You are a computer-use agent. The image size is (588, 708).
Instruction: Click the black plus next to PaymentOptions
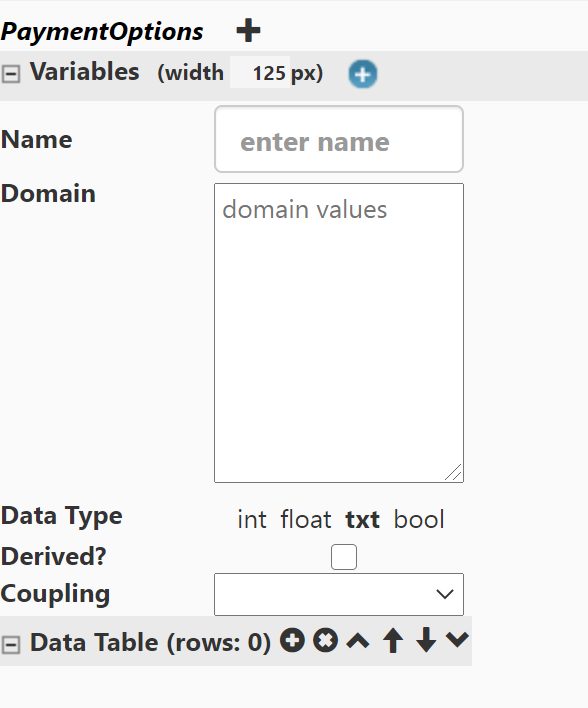[248, 31]
